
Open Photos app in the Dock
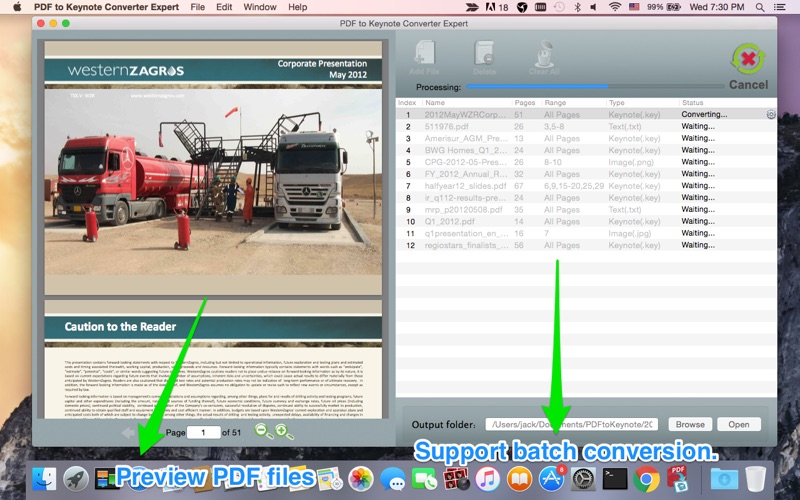click(361, 479)
